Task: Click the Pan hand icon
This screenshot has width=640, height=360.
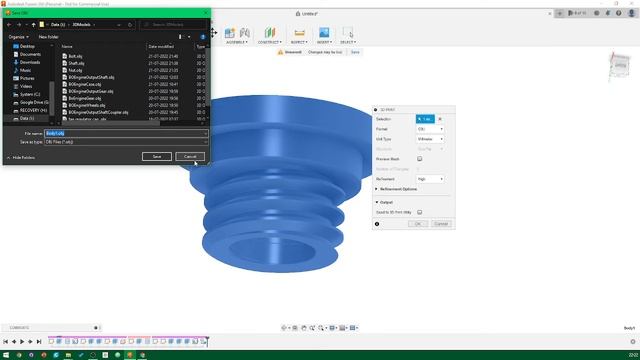Action: click(304, 328)
